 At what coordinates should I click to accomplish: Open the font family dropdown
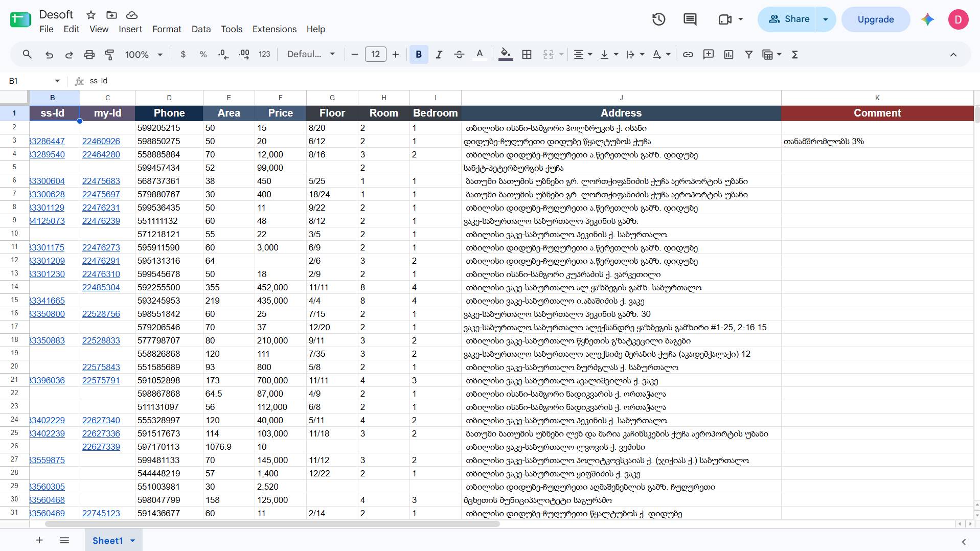coord(311,55)
